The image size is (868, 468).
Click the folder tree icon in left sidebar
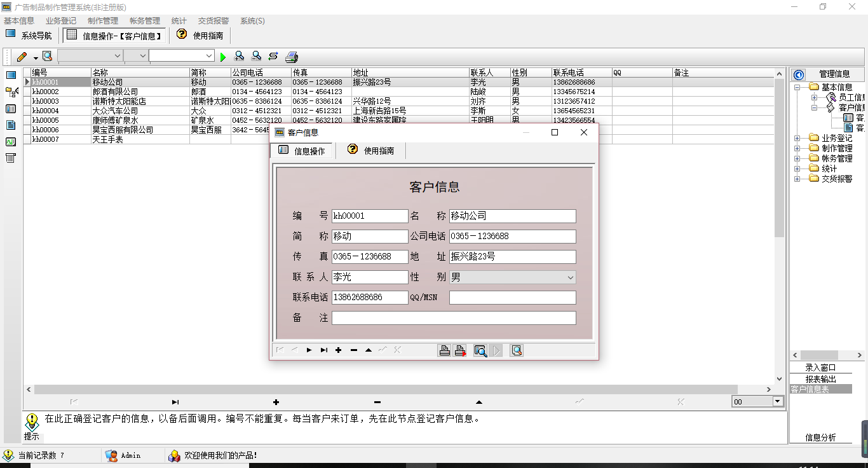(x=11, y=92)
